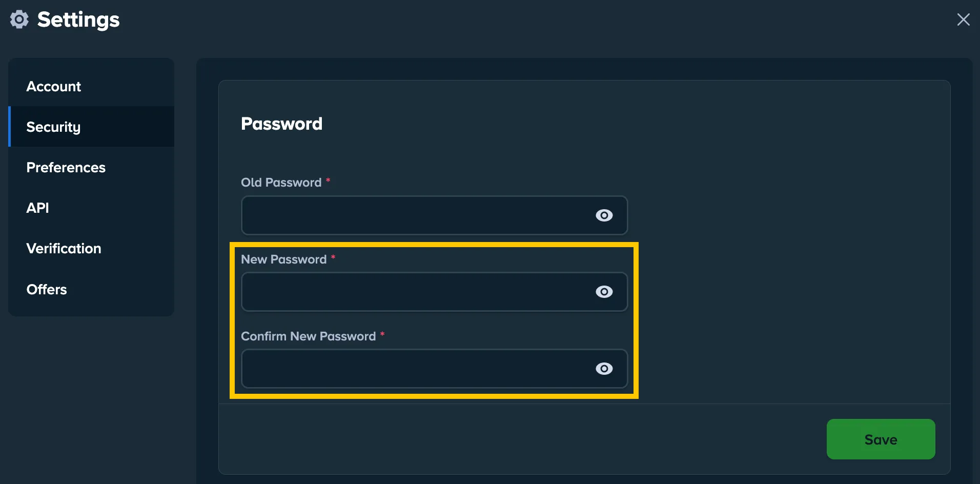This screenshot has width=980, height=484.
Task: Show the New Password text
Action: pyautogui.click(x=604, y=292)
